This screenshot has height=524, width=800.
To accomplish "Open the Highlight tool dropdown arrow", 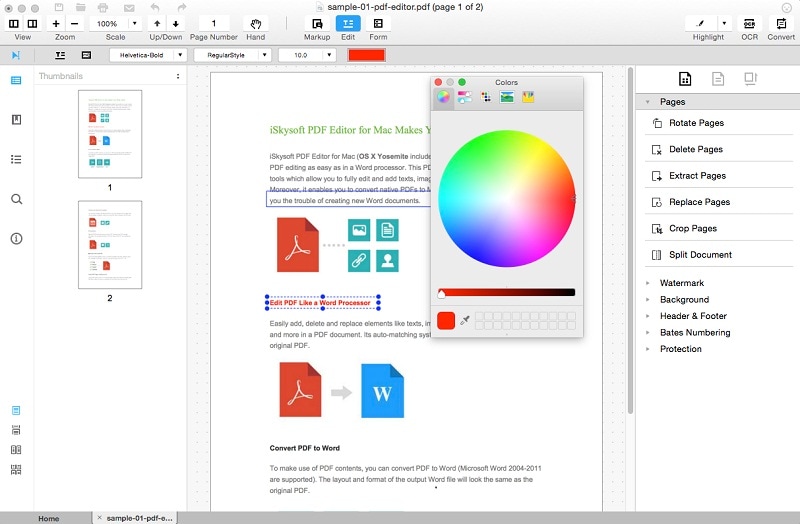I will tap(724, 23).
